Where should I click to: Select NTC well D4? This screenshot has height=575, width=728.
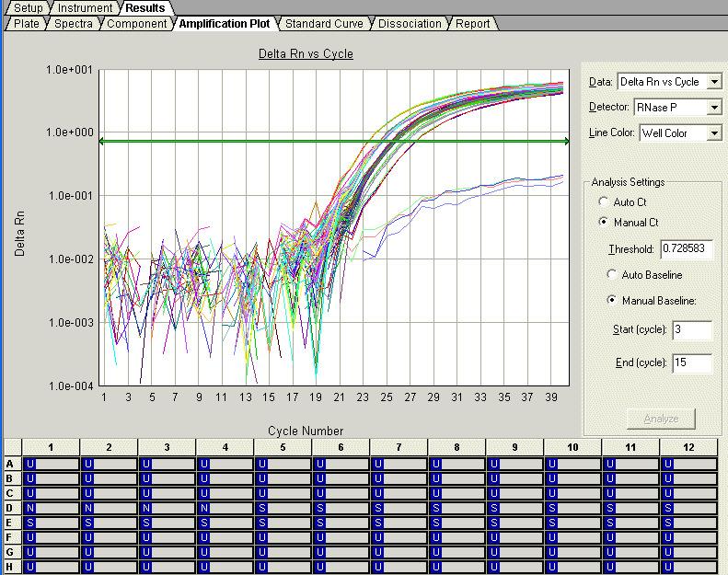point(225,508)
